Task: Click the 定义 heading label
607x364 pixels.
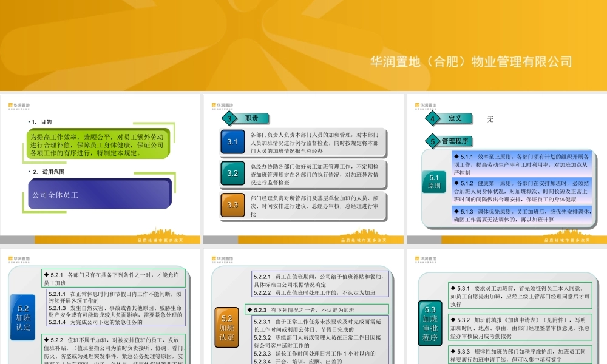Action: (x=455, y=118)
